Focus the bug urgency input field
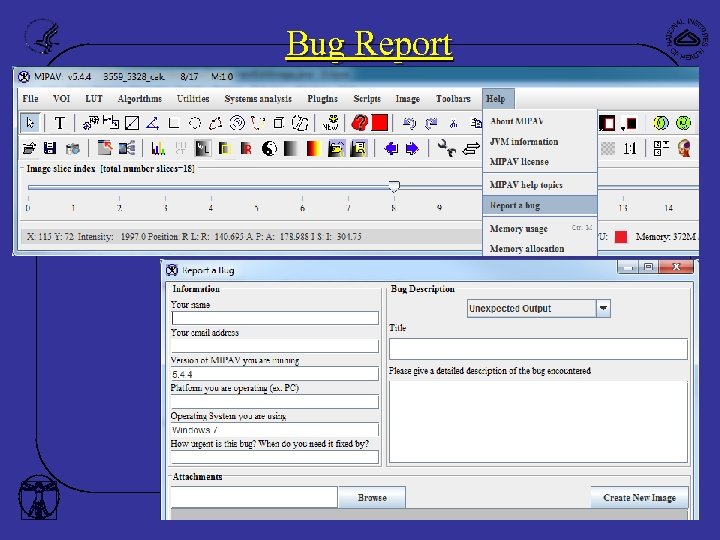The image size is (720, 540). click(x=275, y=457)
